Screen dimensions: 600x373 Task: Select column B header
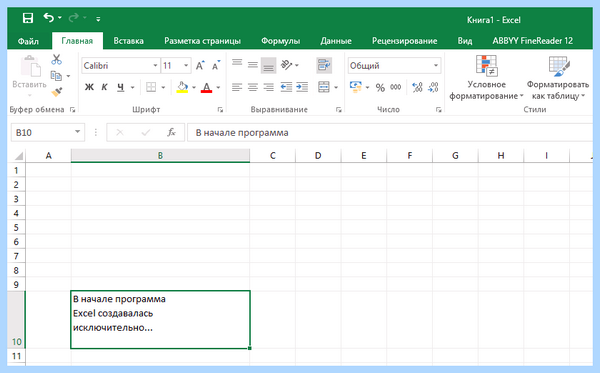(x=160, y=156)
